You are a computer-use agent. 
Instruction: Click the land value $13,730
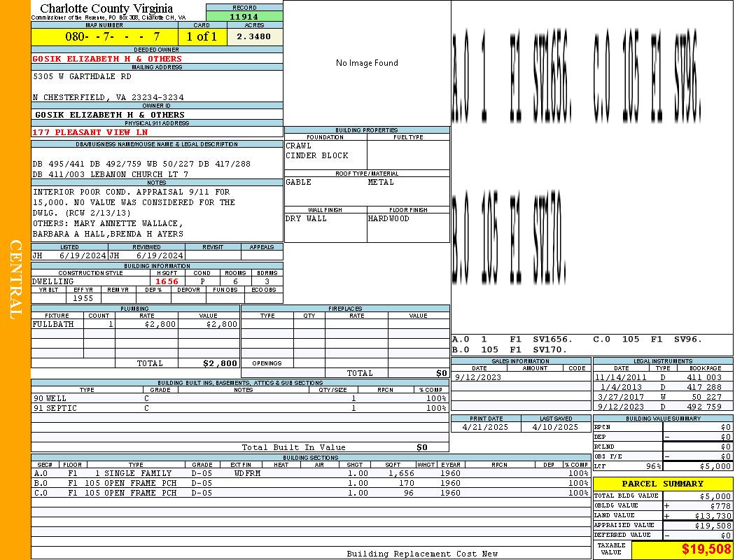click(713, 516)
